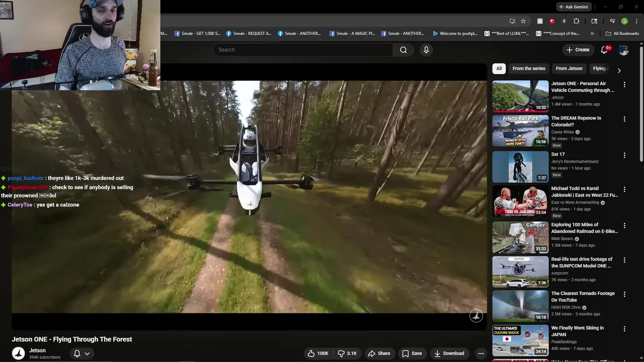The image size is (644, 362).
Task: Open options for SUNPCOM video
Action: coord(624,260)
